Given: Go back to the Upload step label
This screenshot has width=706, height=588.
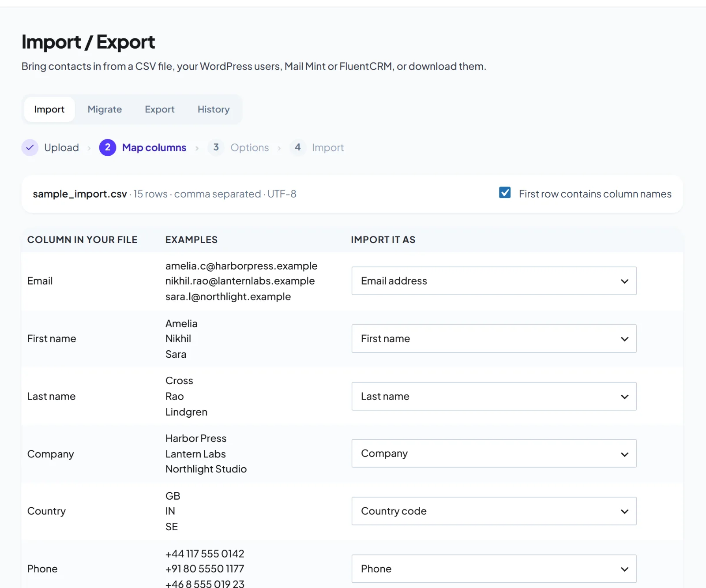Looking at the screenshot, I should pos(62,148).
